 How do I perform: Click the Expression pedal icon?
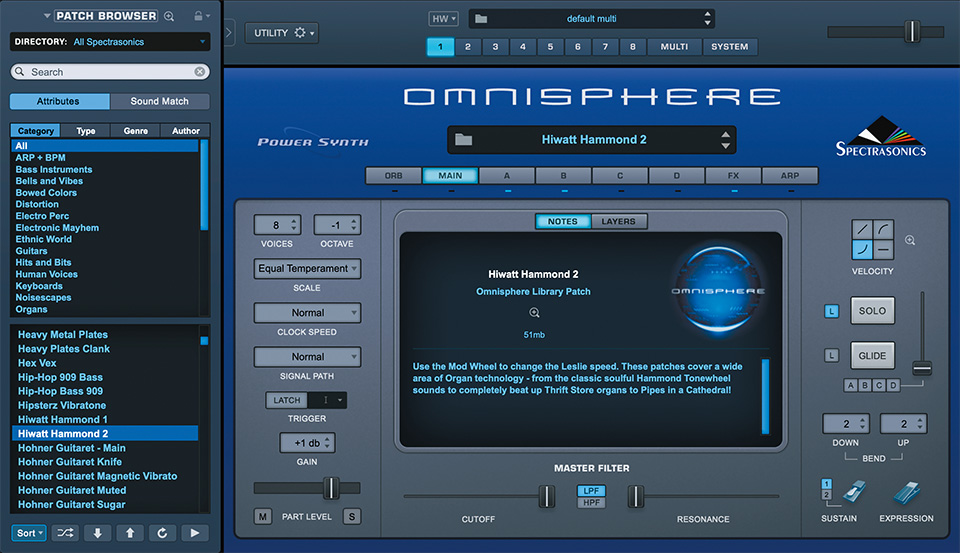pos(907,492)
